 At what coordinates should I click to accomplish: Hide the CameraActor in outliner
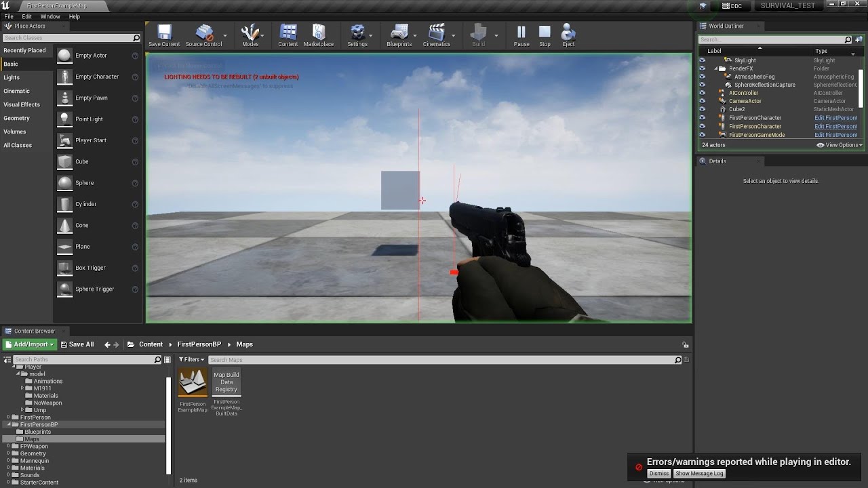[x=702, y=101]
